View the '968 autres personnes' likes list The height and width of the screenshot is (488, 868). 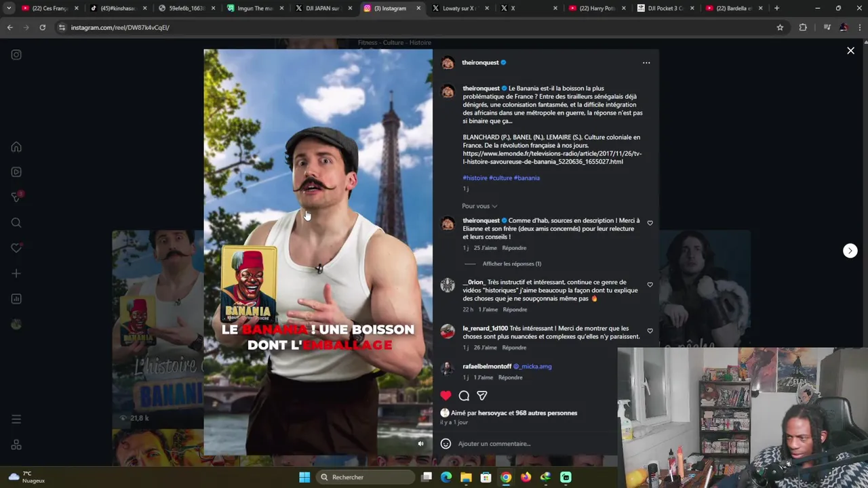pos(546,413)
